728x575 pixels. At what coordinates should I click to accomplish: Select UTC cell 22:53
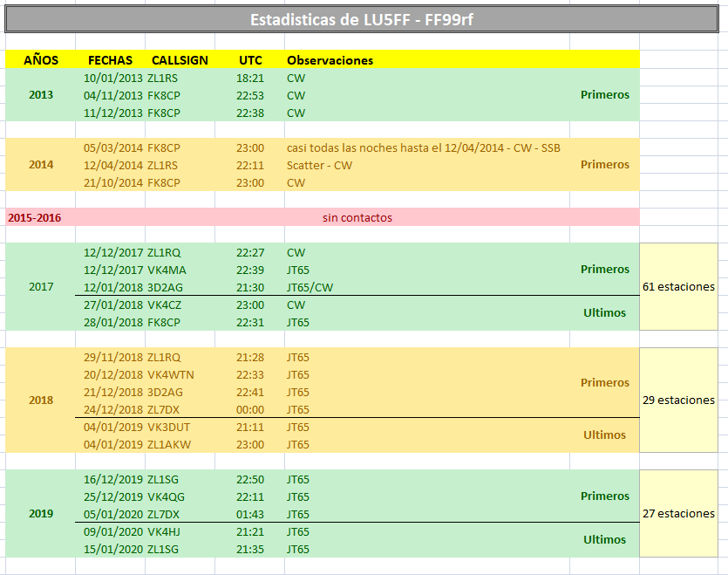250,96
